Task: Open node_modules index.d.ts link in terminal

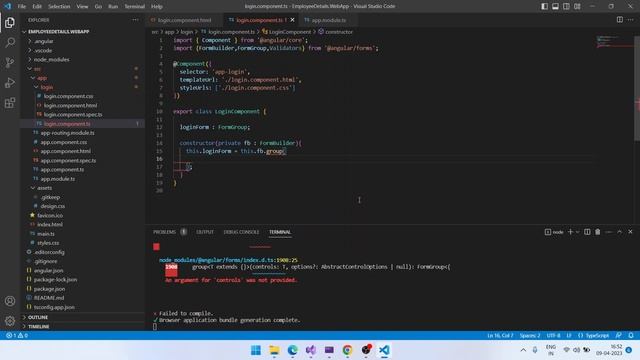Action: click(228, 260)
